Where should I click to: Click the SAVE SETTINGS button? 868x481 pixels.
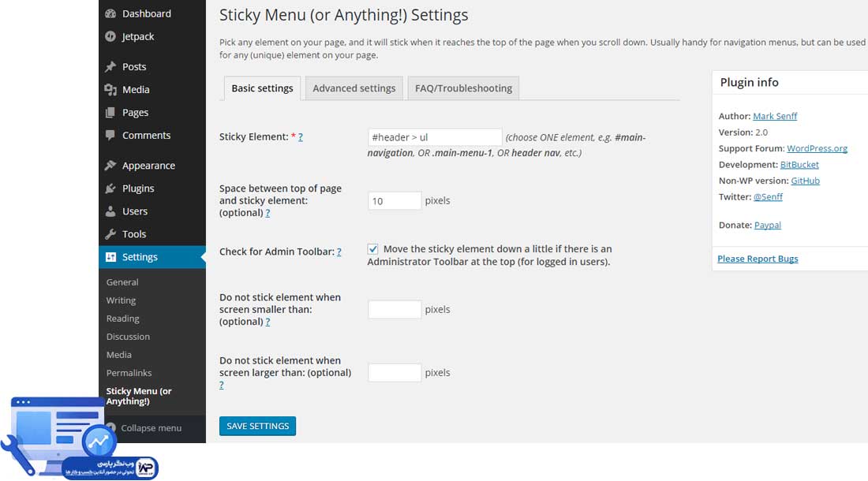(257, 427)
